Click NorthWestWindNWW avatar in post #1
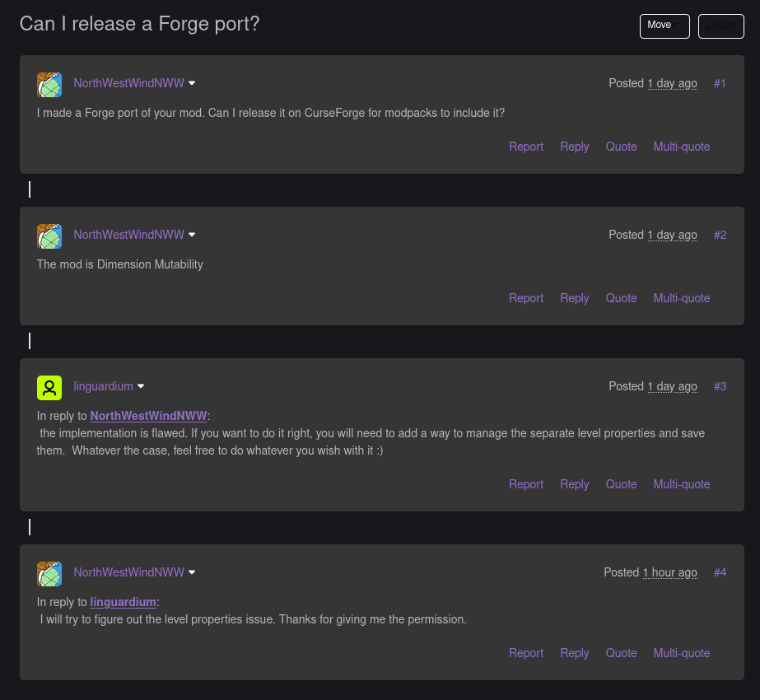This screenshot has width=760, height=700. 49,84
